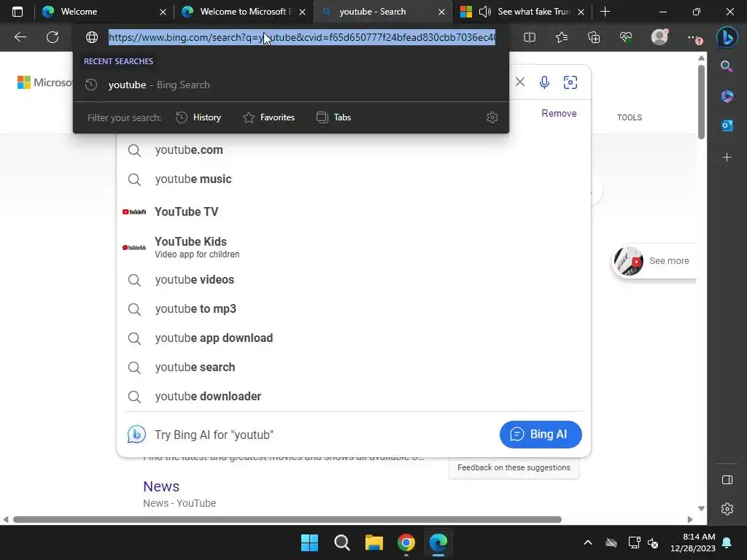Open Outlook in the sidebar
Viewport: 747px width, 560px height.
(x=727, y=125)
